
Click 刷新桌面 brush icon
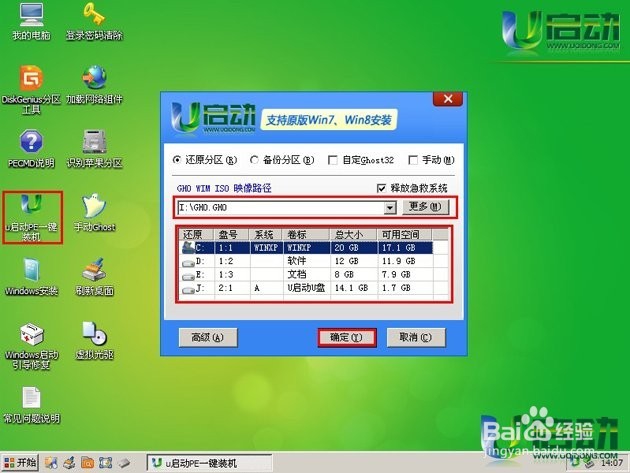coord(94,276)
